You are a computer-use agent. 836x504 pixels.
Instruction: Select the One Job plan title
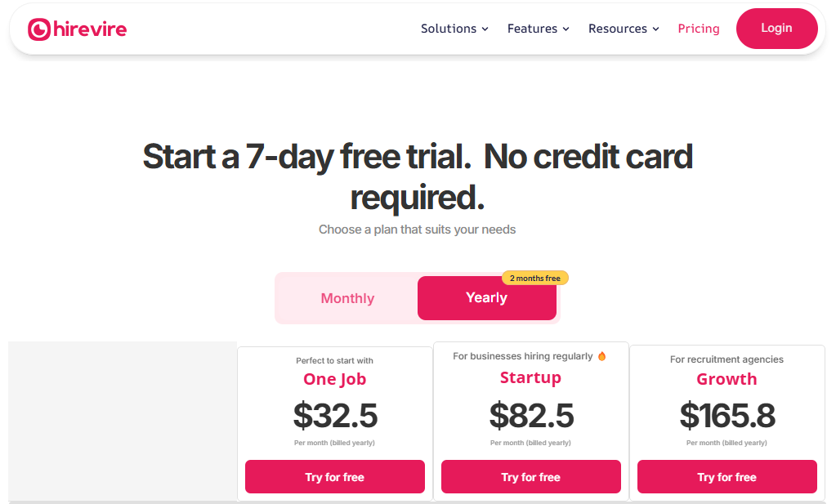click(335, 379)
